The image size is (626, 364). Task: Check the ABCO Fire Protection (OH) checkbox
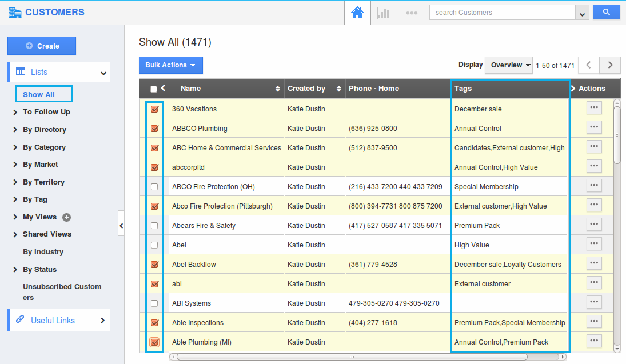(154, 187)
